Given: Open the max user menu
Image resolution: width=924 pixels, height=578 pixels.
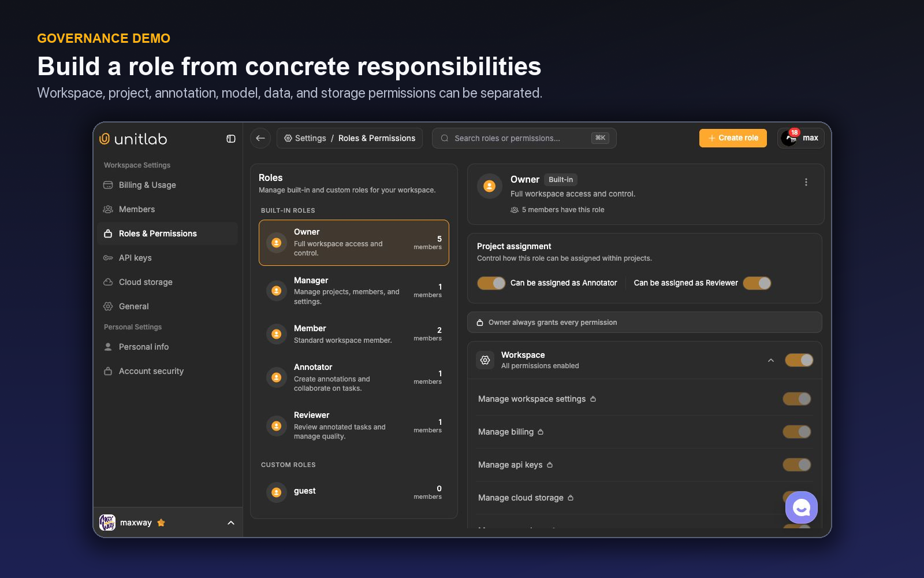Looking at the screenshot, I should pos(800,138).
